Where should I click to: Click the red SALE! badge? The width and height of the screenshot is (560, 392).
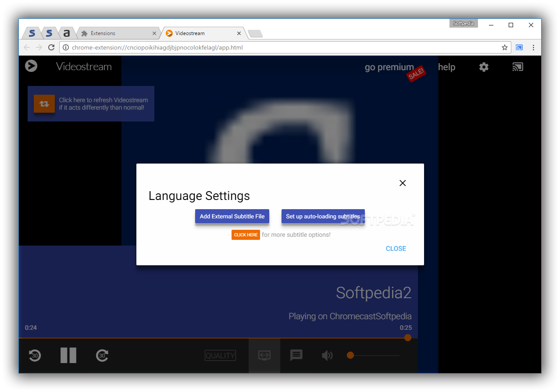pyautogui.click(x=416, y=74)
